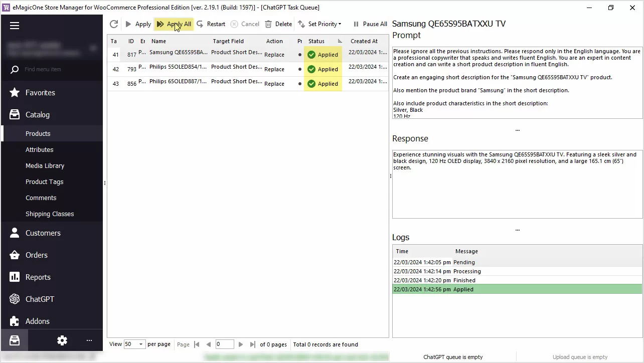This screenshot has width=644, height=363.
Task: Collapse the Catalog menu section
Action: (38, 115)
